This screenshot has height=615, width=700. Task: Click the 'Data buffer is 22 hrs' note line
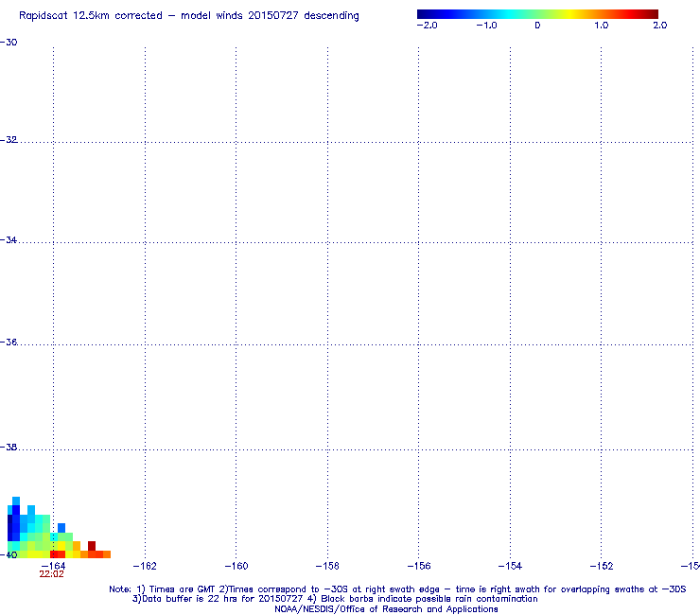pyautogui.click(x=335, y=599)
